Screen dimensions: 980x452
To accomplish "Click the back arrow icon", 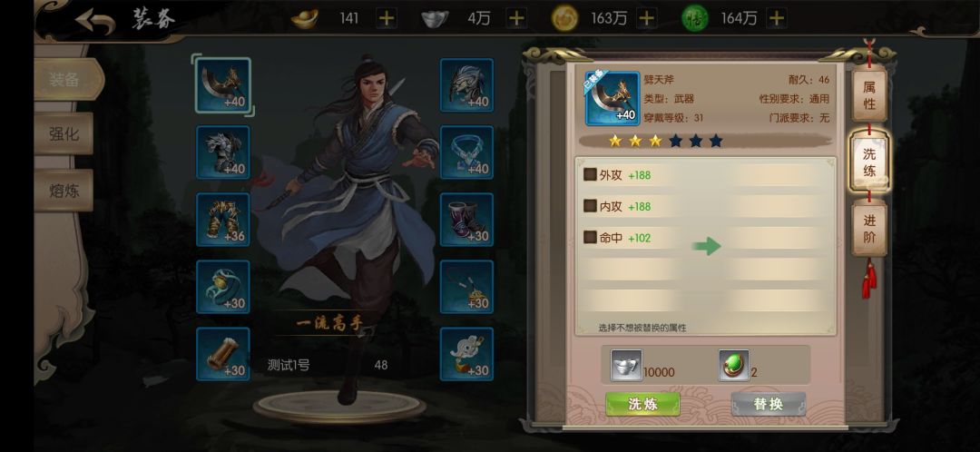I will point(95,21).
